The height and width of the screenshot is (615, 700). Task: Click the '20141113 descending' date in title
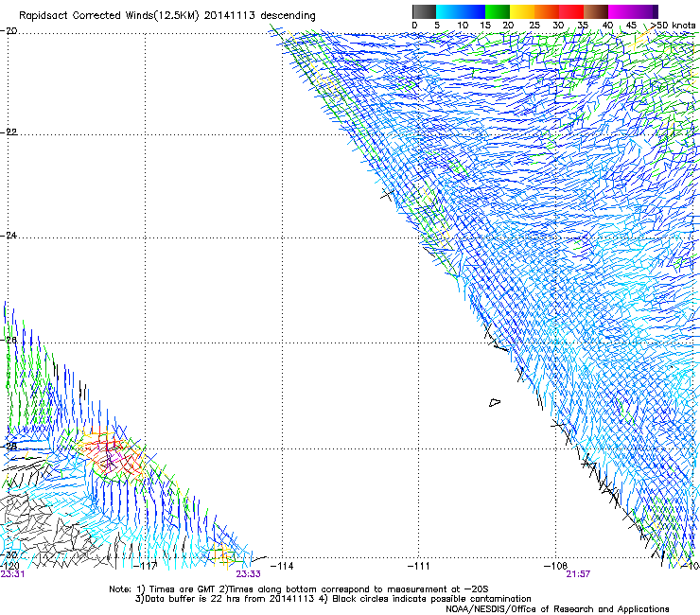tap(260, 16)
